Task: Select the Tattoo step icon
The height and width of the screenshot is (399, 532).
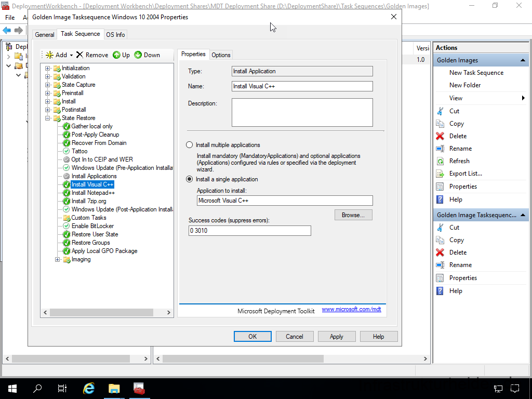Action: coord(66,151)
